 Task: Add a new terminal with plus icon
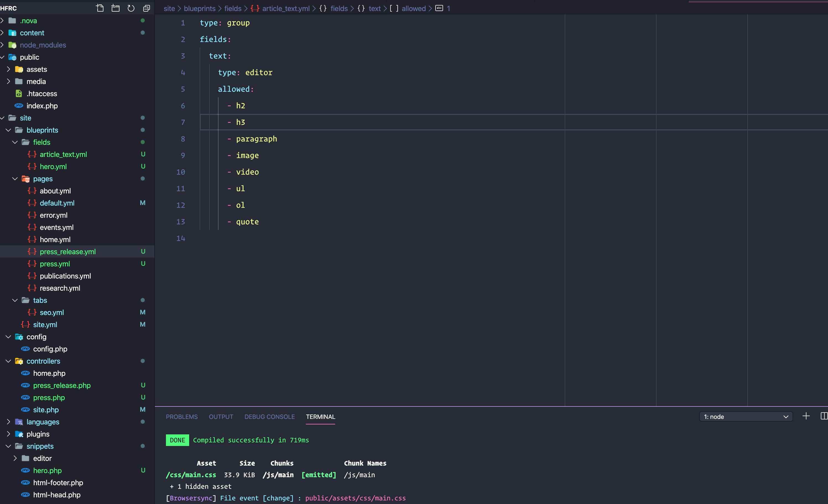tap(806, 416)
